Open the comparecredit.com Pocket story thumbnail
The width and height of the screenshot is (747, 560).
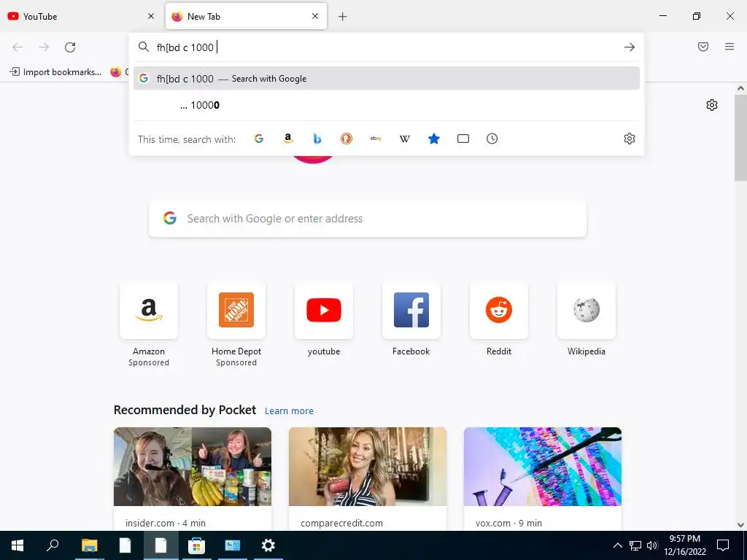pos(368,467)
